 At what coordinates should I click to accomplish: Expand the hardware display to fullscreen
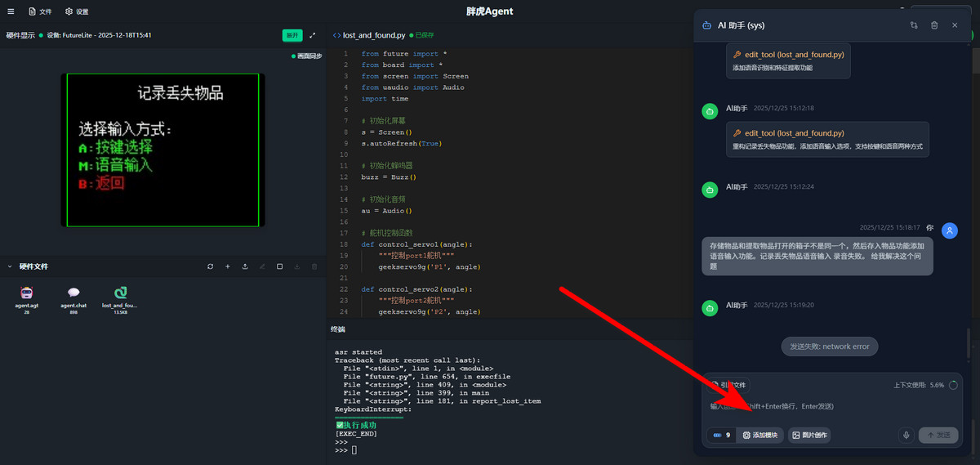pos(312,35)
